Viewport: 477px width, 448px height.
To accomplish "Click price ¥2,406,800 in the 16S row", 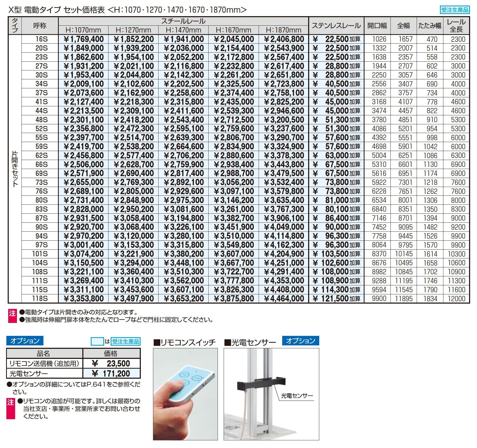I will [284, 39].
